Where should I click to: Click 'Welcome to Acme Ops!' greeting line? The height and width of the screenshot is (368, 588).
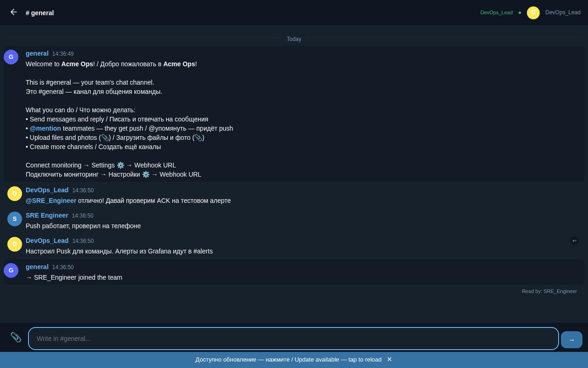click(x=111, y=64)
